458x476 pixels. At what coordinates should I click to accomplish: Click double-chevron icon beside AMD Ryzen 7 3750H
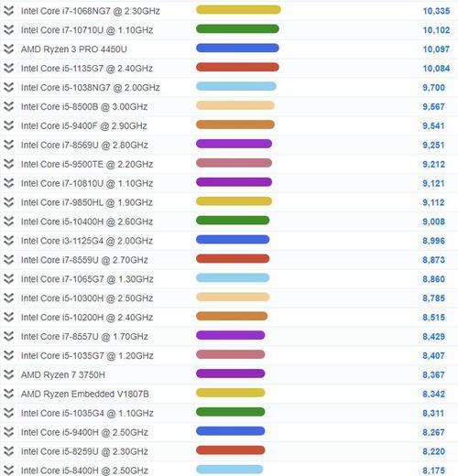[x=8, y=374]
